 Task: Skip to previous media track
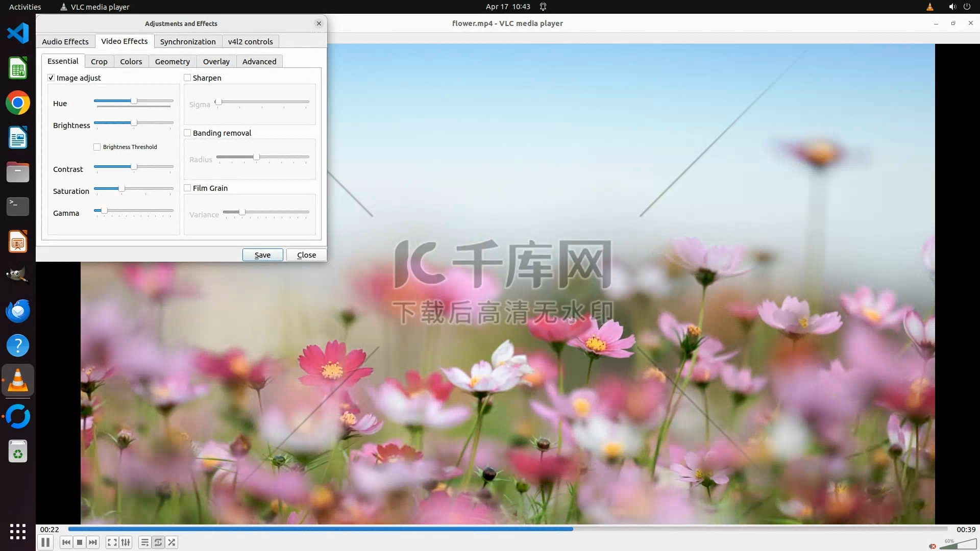(x=66, y=542)
